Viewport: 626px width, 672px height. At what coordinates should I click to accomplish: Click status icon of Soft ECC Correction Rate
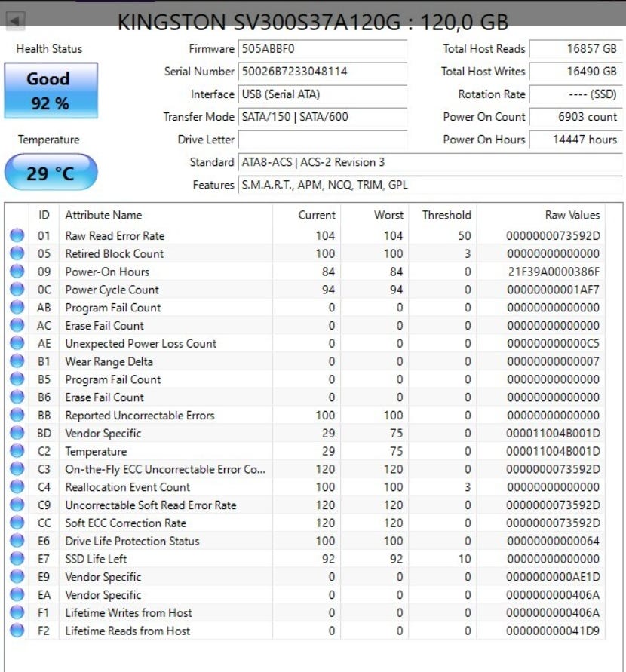click(x=17, y=523)
